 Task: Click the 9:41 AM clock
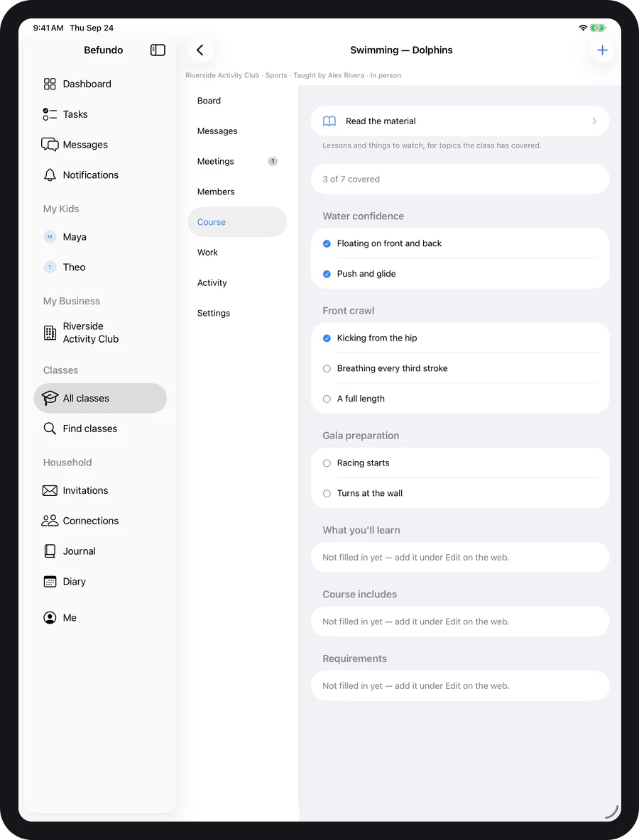pyautogui.click(x=48, y=28)
